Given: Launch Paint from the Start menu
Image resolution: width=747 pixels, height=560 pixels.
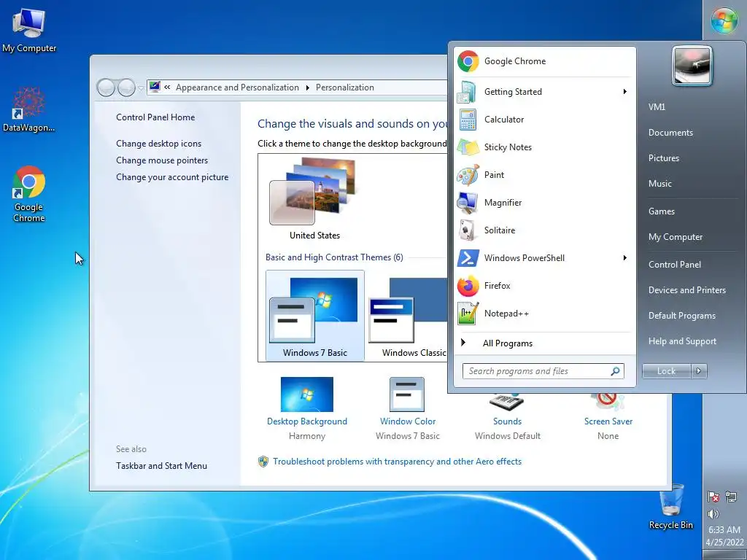Looking at the screenshot, I should 544,175.
